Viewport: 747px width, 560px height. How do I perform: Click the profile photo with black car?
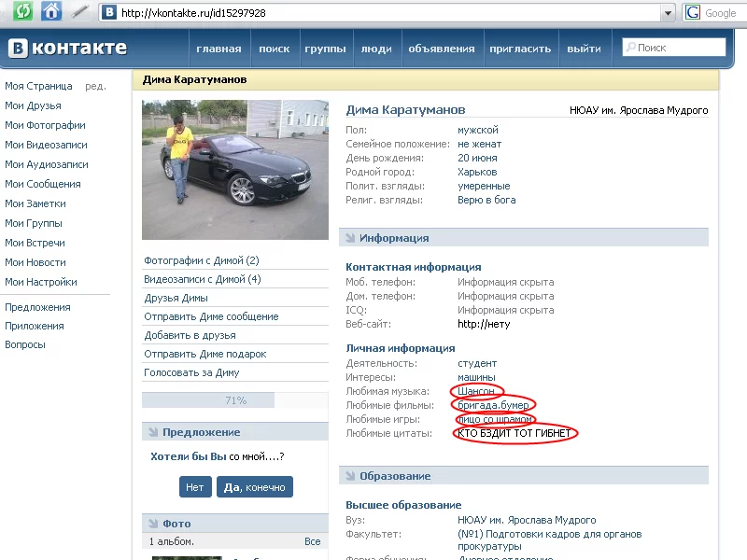tap(235, 170)
